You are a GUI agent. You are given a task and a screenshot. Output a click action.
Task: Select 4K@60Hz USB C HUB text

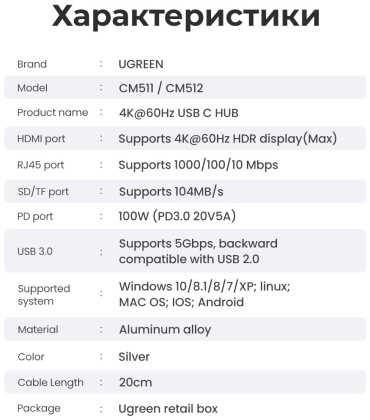click(x=179, y=113)
